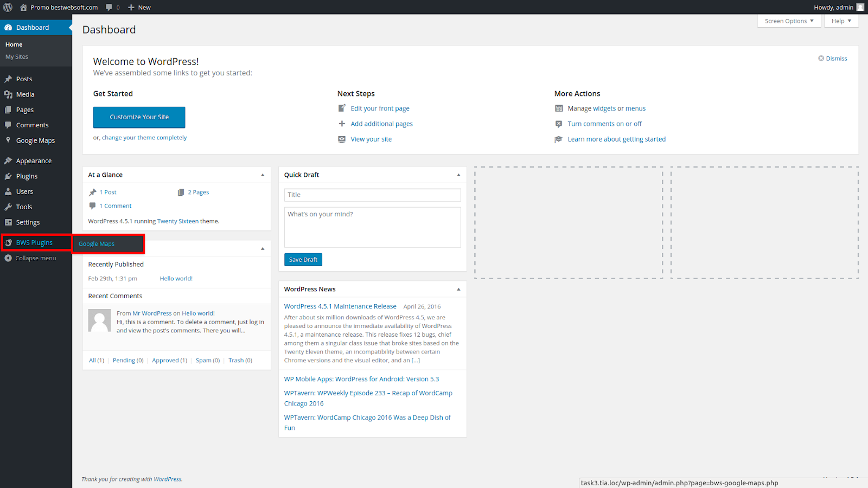
Task: Open Comments via its bubble icon
Action: [x=8, y=125]
